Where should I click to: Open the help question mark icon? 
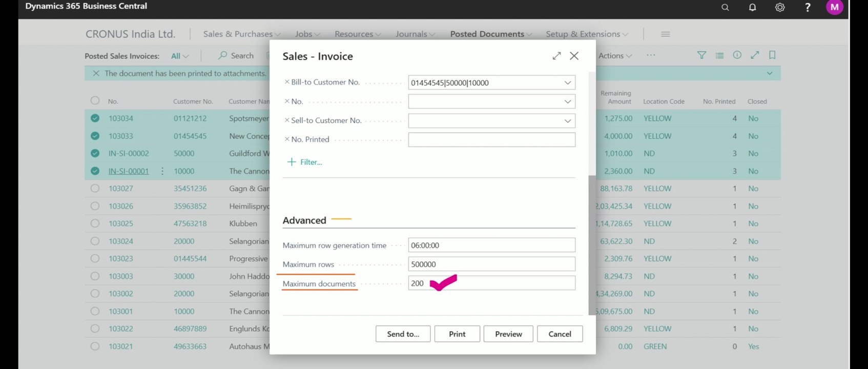coord(808,7)
